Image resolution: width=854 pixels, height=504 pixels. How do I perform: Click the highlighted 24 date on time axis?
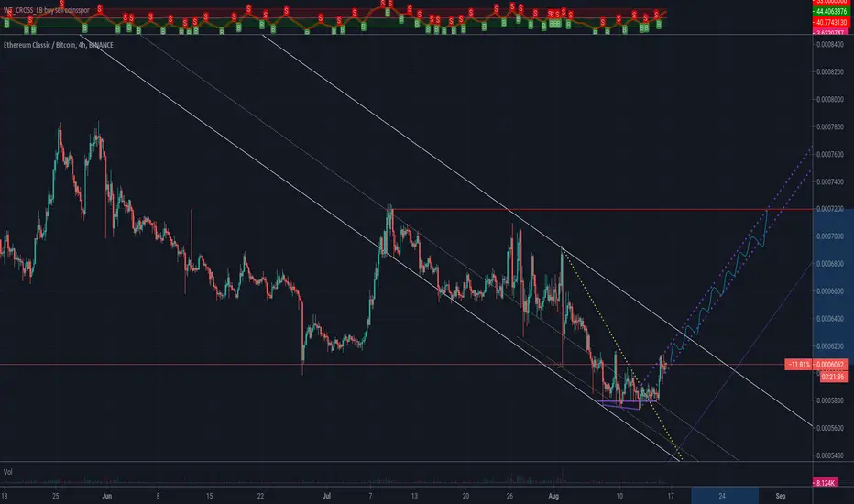tap(722, 496)
